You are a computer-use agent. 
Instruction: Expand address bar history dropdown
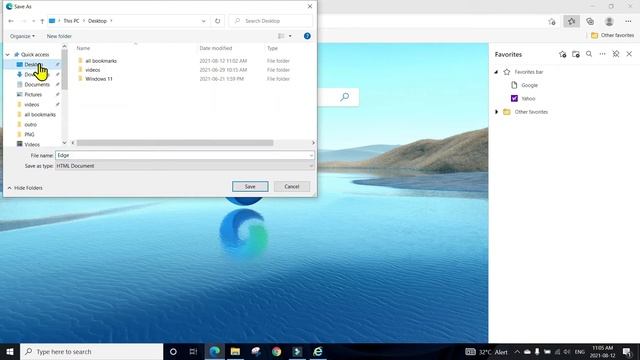(204, 21)
